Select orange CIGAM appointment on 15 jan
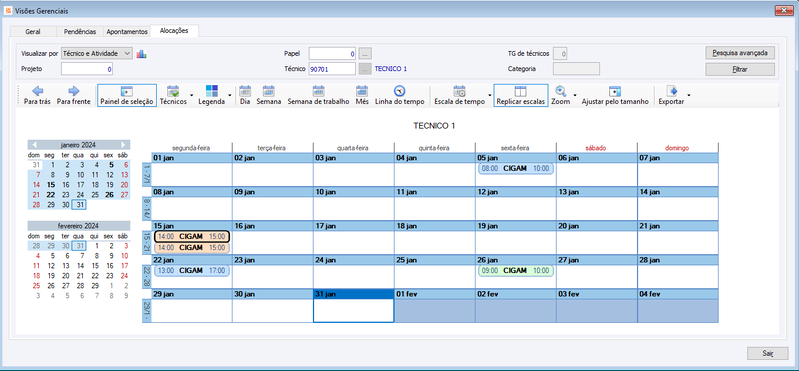 click(192, 248)
